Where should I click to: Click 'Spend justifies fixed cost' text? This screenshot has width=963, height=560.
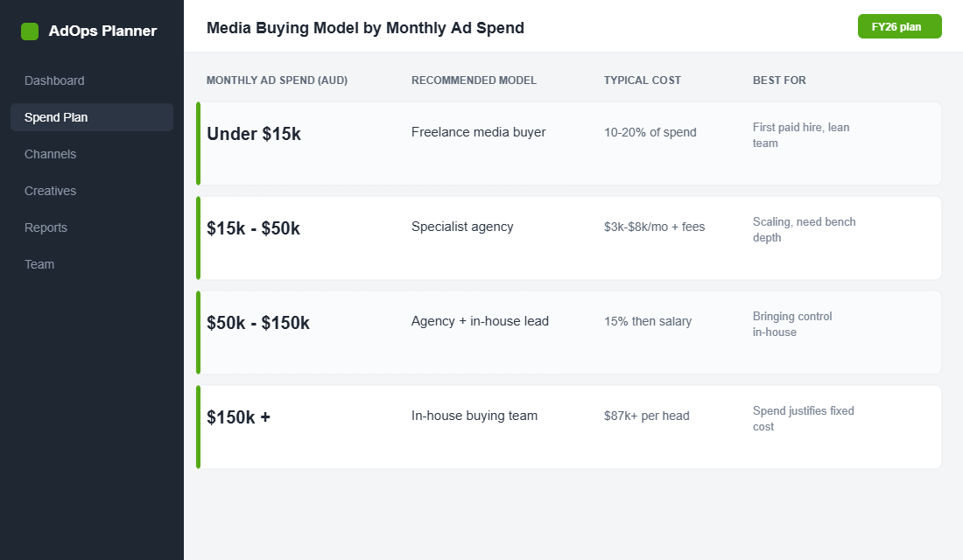pos(804,419)
